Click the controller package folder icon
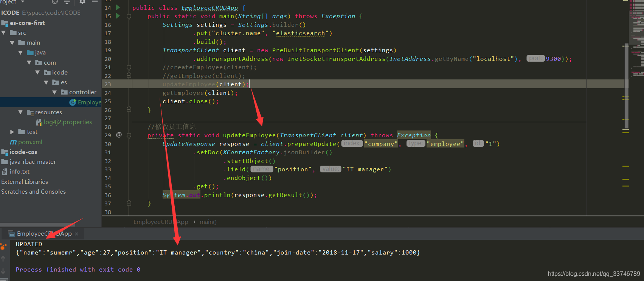Image resolution: width=644 pixels, height=281 pixels. pyautogui.click(x=64, y=92)
